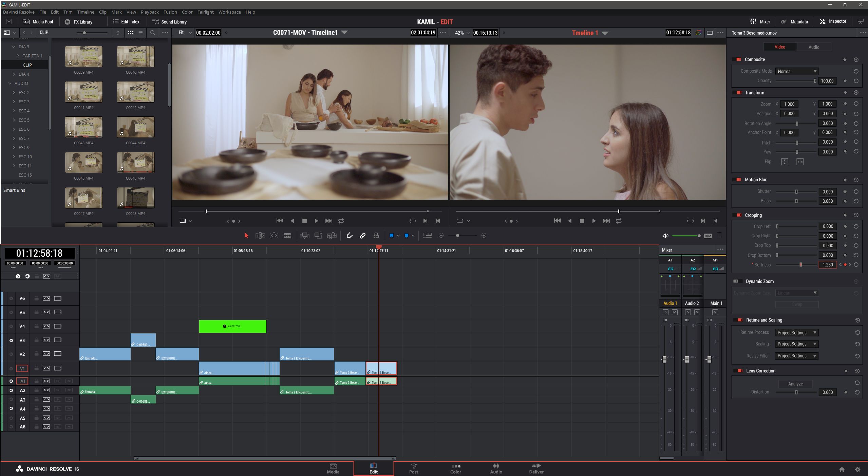The image size is (868, 476).
Task: Select the Blade Edit Mode tool
Action: coord(287,235)
